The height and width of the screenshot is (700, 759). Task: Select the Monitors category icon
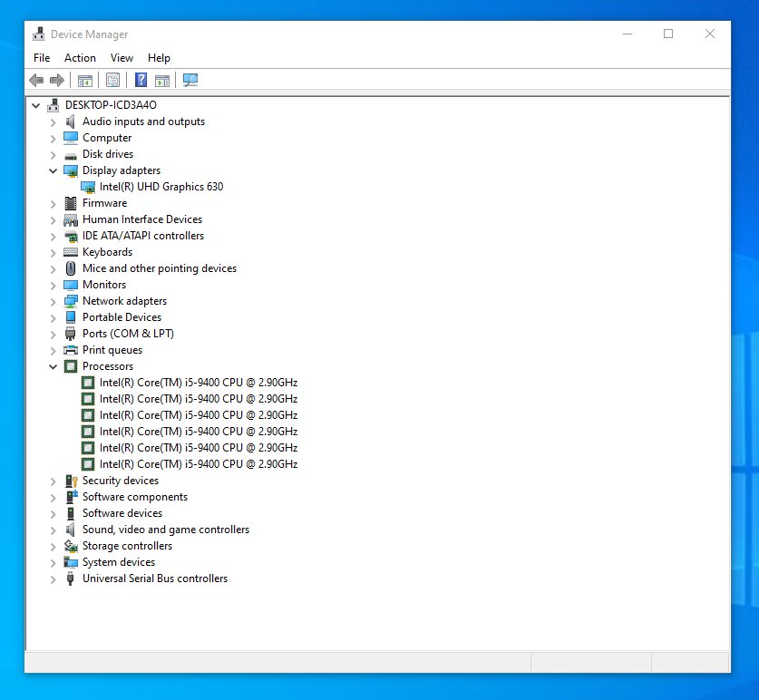tap(71, 285)
